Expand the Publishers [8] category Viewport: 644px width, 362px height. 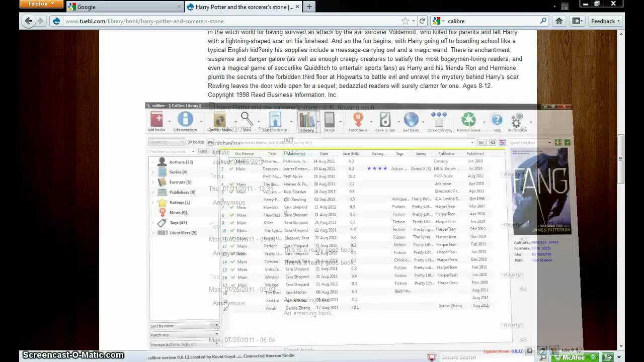153,192
